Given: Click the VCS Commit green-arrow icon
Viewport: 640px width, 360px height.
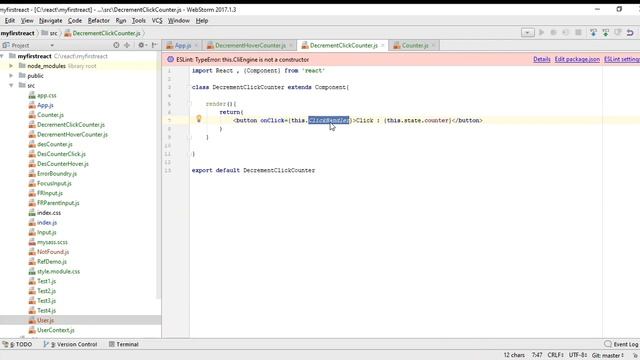Looking at the screenshot, I should (x=606, y=33).
